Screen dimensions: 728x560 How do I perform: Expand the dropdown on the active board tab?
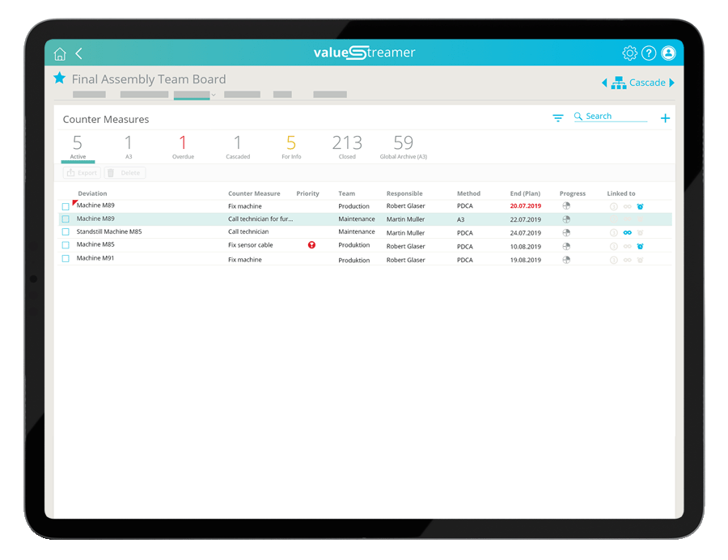[213, 95]
